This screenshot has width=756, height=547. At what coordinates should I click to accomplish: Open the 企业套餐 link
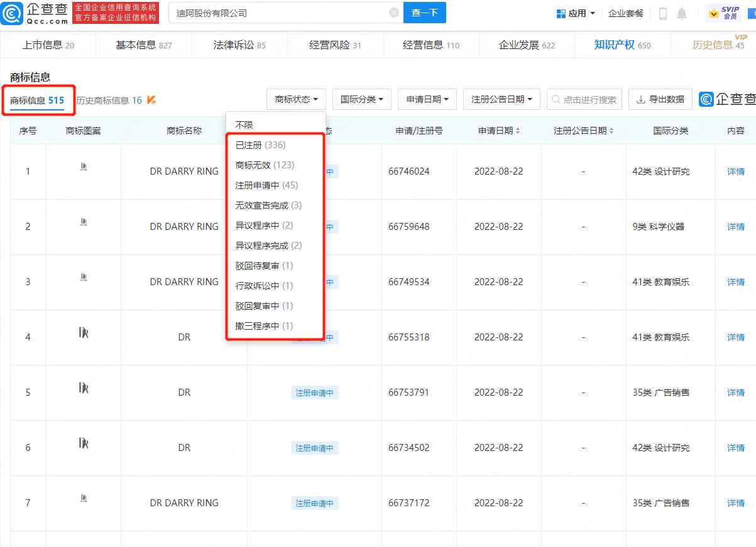pos(626,13)
